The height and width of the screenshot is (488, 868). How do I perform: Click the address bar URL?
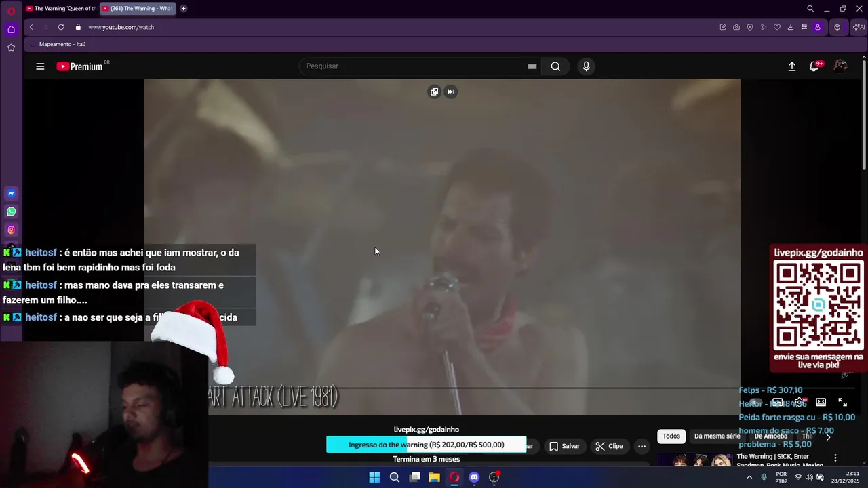pyautogui.click(x=121, y=27)
